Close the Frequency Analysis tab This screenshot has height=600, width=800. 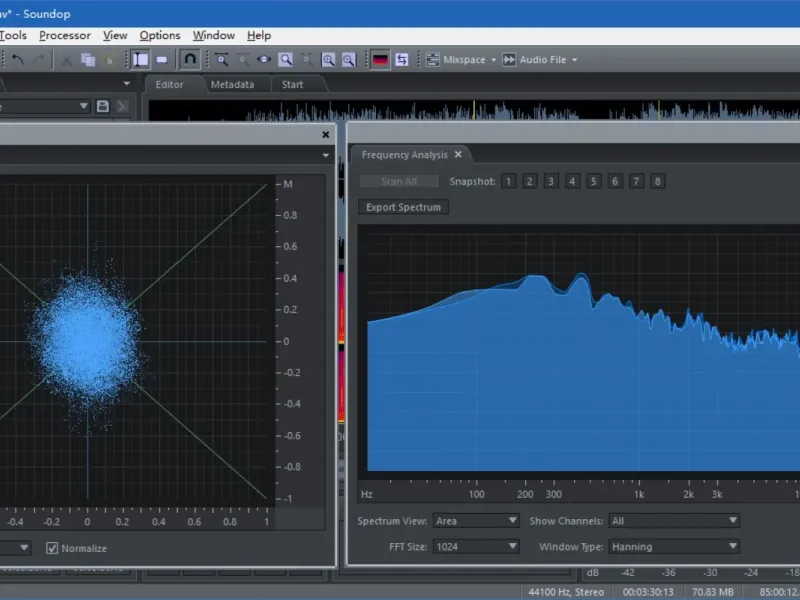coord(458,155)
